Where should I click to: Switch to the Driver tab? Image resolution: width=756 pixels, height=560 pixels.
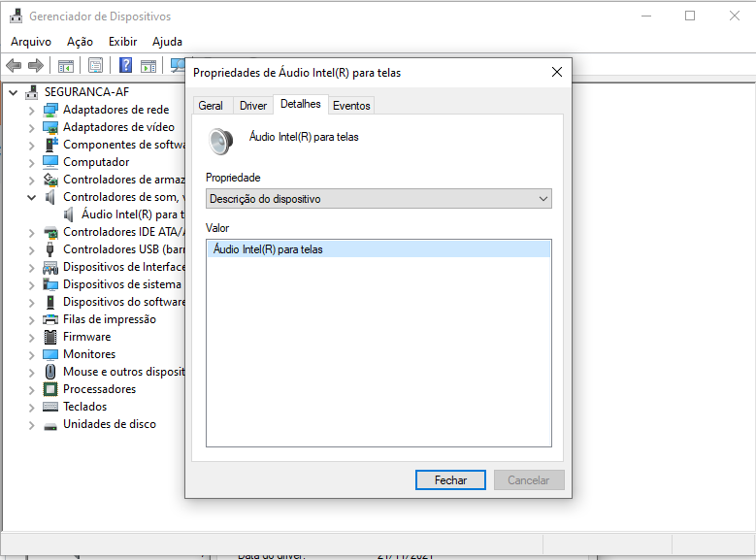pos(253,106)
